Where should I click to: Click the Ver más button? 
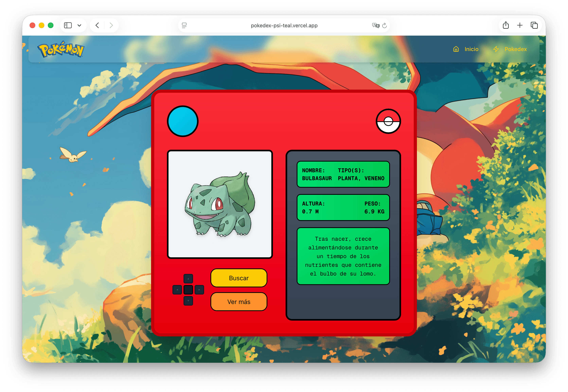[239, 301]
